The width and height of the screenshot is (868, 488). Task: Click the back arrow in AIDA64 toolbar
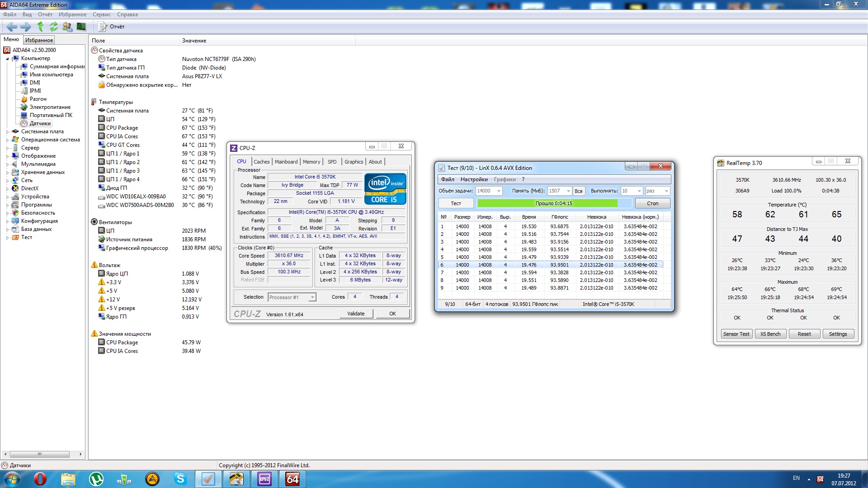[x=12, y=27]
